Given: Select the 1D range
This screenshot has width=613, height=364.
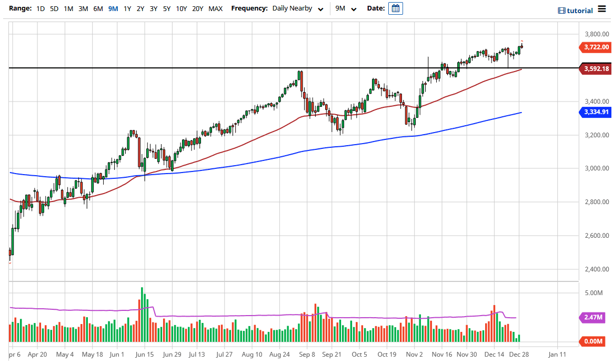Looking at the screenshot, I should [40, 9].
